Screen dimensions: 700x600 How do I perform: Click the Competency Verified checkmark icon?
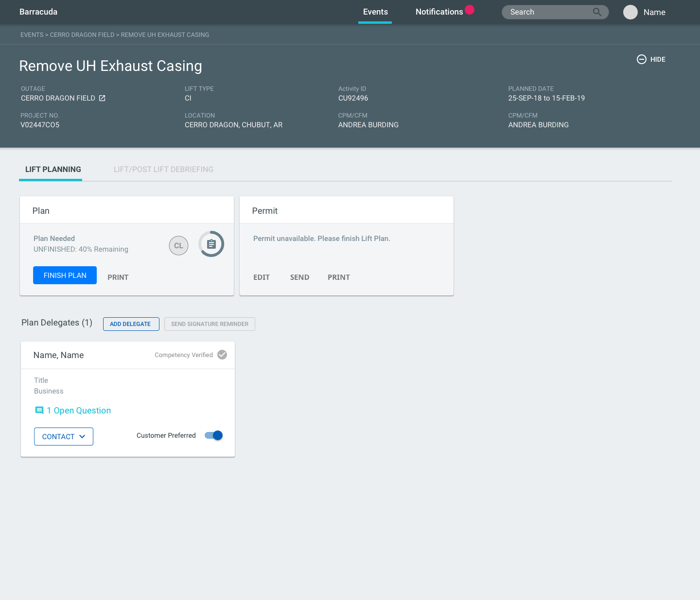(222, 355)
